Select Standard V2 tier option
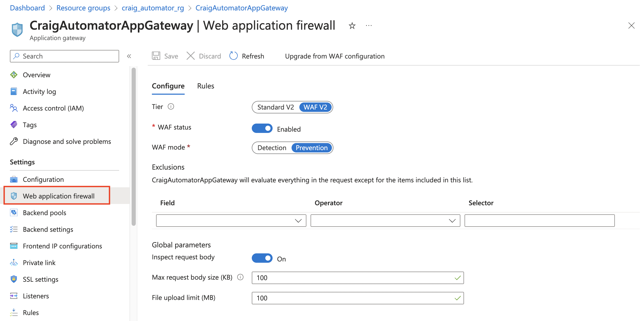The width and height of the screenshot is (644, 321). pyautogui.click(x=275, y=107)
